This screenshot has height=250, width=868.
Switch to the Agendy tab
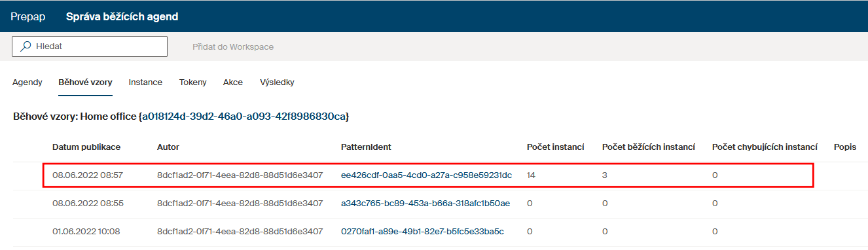(x=27, y=82)
